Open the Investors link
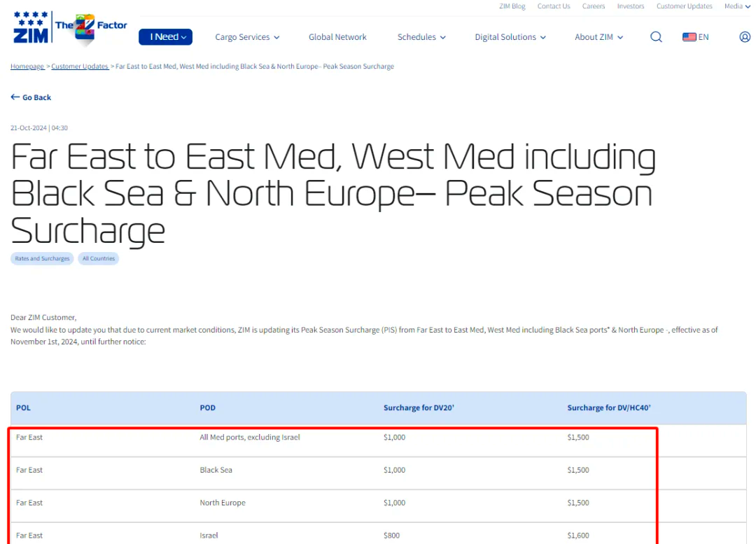This screenshot has width=756, height=544. coord(631,6)
